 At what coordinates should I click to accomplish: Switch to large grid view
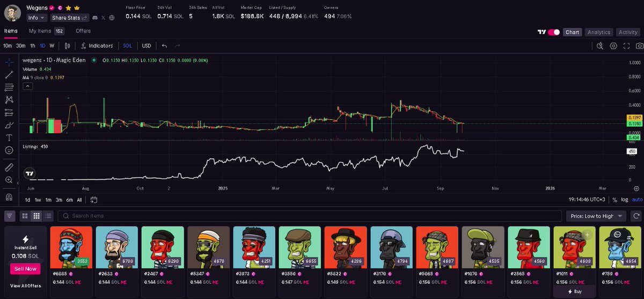coord(25,216)
